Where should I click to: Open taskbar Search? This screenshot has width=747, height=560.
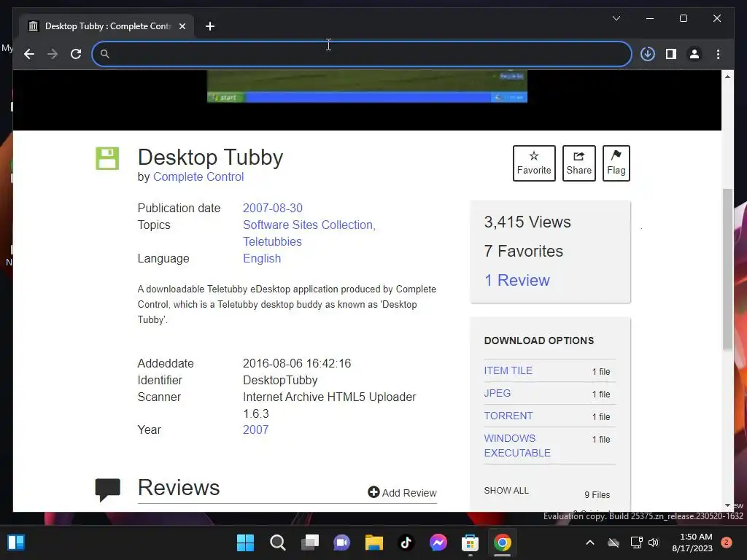point(278,542)
